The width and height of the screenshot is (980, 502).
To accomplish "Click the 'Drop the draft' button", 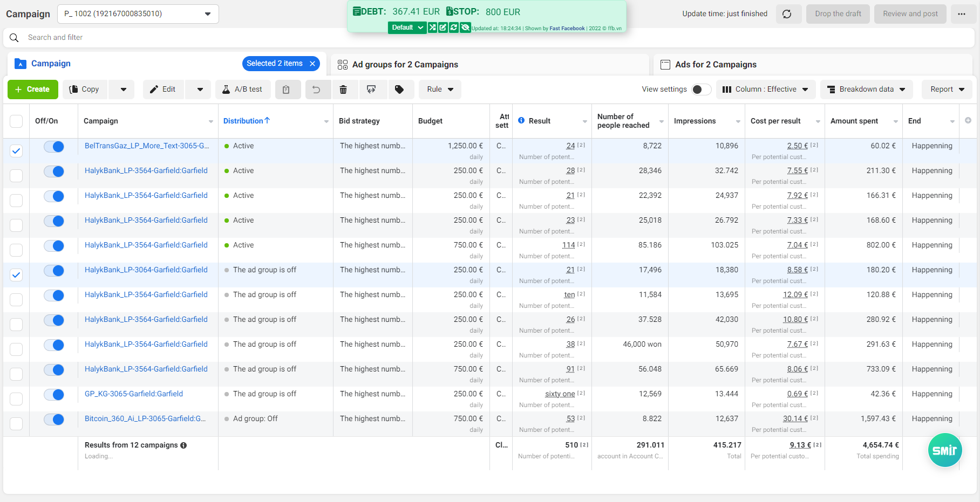I will click(x=838, y=14).
